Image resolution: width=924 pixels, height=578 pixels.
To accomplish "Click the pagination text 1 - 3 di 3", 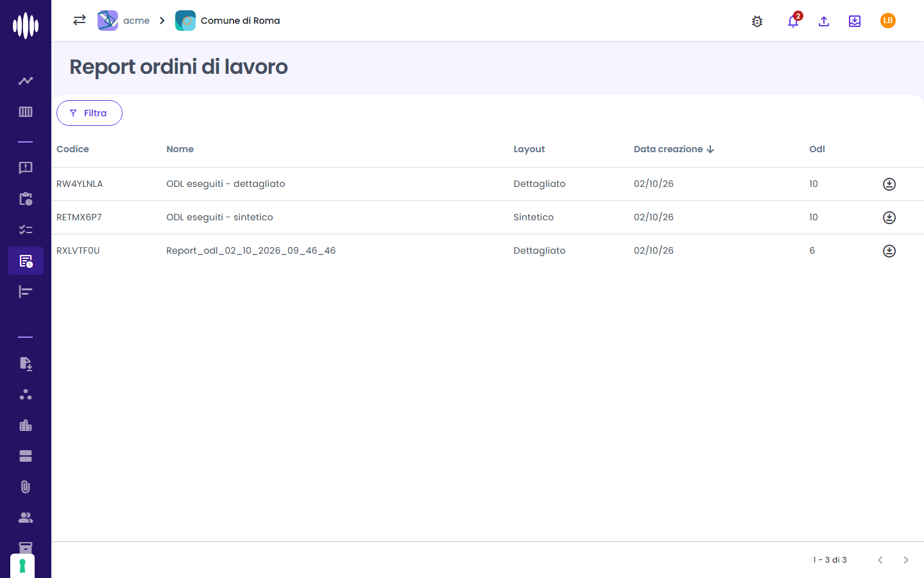I will pos(830,560).
